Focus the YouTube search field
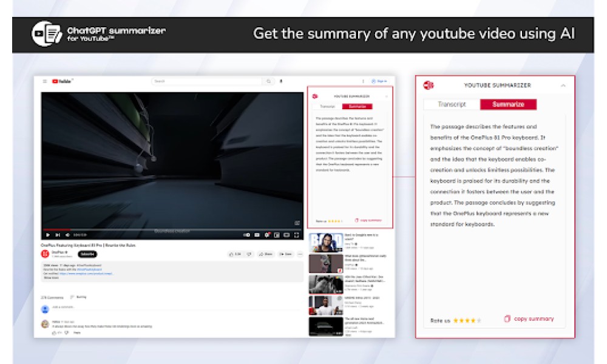607x364 pixels. 207,81
